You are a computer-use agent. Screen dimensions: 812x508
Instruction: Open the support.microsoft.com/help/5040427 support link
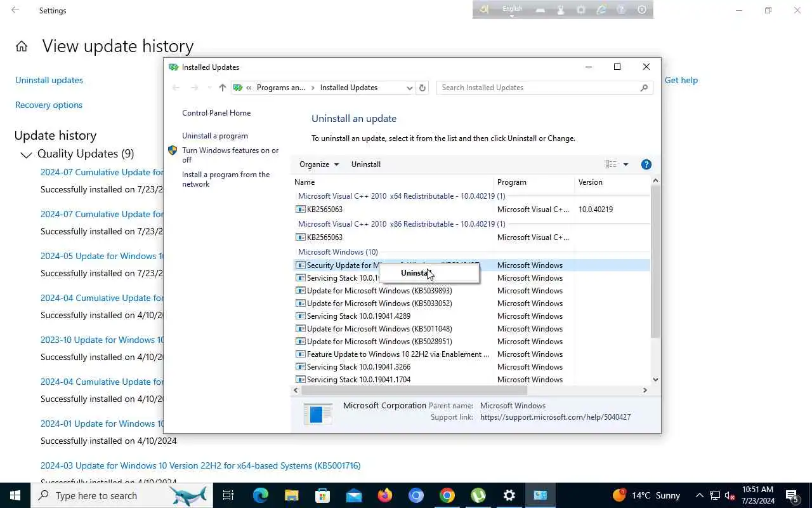pyautogui.click(x=555, y=417)
